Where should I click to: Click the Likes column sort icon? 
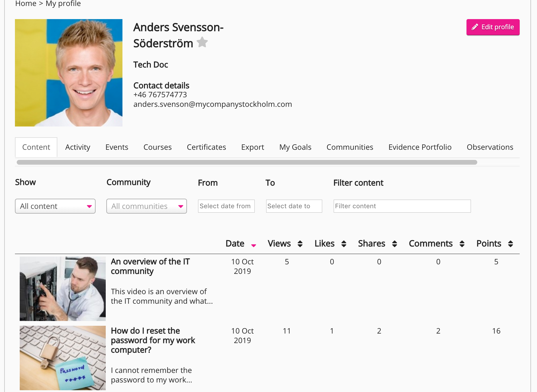coord(344,244)
